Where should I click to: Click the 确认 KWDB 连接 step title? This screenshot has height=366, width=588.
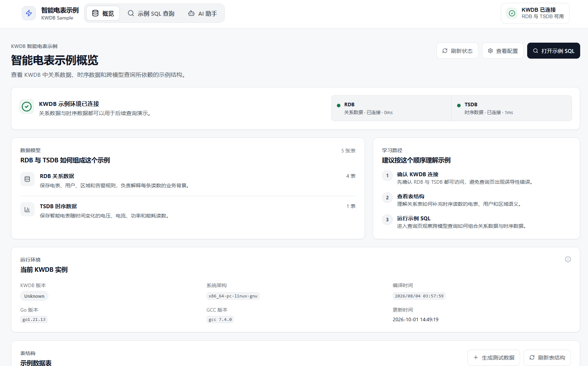(x=418, y=174)
